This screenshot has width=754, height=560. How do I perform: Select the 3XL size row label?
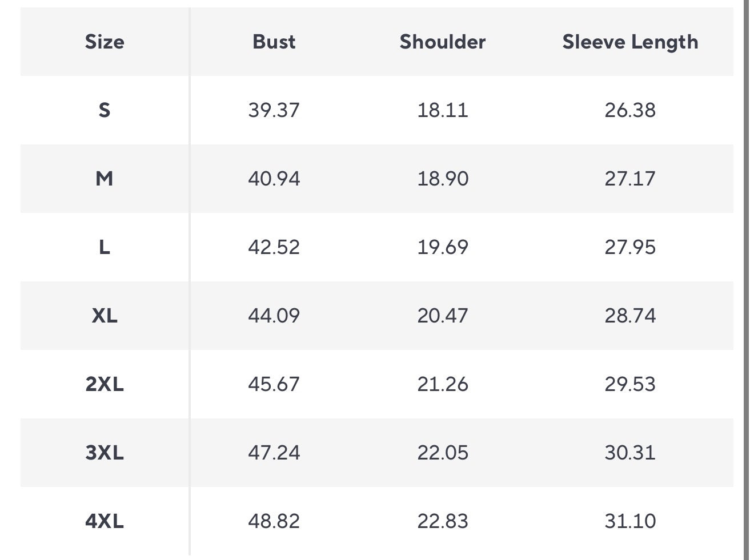(x=105, y=453)
